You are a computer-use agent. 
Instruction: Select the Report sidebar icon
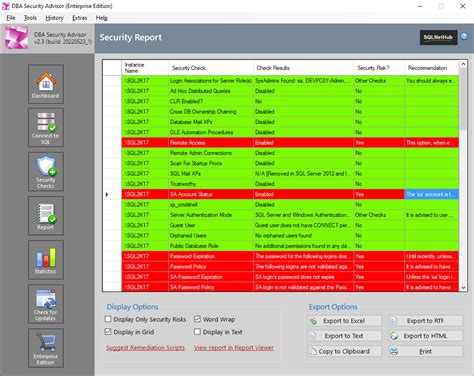[46, 216]
